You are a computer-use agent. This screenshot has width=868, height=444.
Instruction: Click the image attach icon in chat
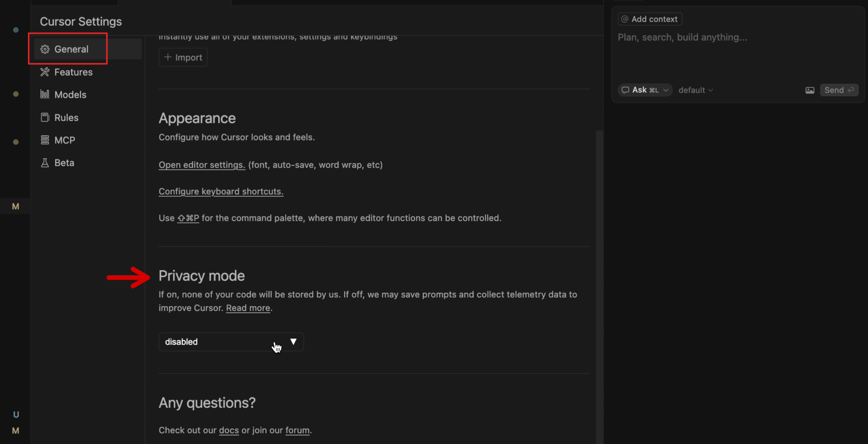click(x=810, y=90)
